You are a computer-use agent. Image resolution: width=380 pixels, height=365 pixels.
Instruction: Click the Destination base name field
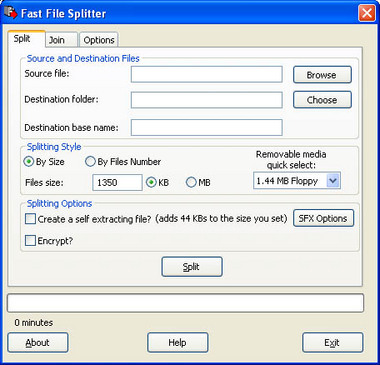(x=207, y=127)
